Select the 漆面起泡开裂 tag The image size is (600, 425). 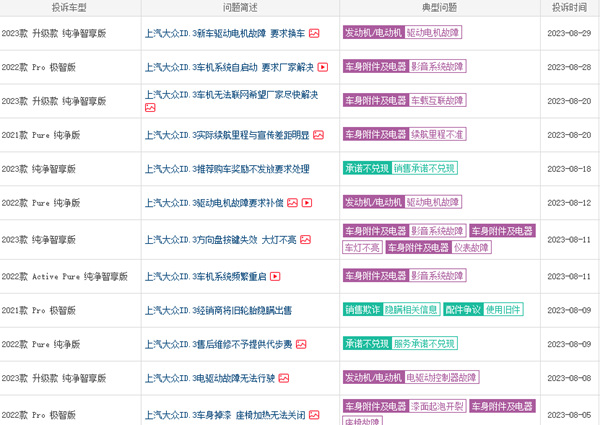437,406
